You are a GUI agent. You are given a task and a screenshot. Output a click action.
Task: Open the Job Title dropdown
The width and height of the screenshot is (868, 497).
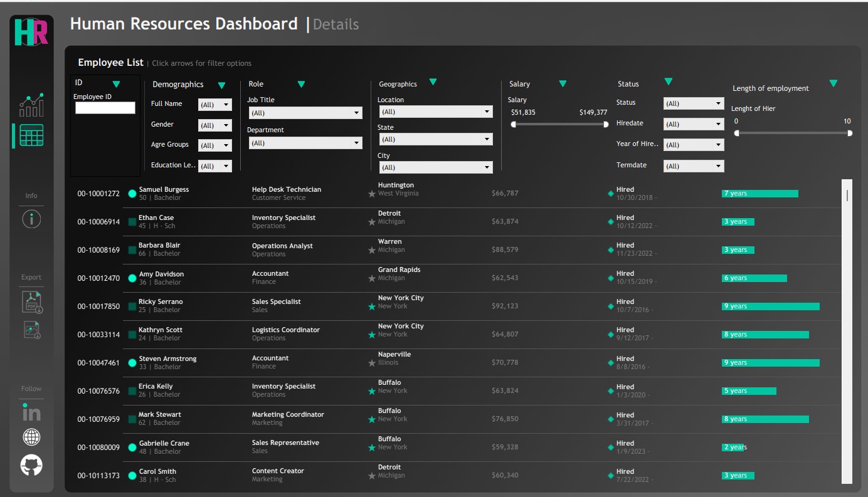305,113
